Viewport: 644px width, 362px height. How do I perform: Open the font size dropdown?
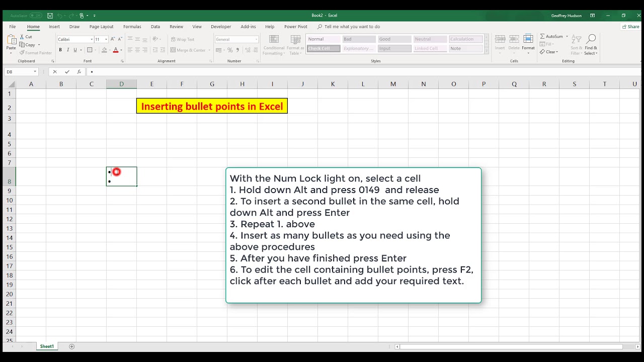pyautogui.click(x=106, y=39)
